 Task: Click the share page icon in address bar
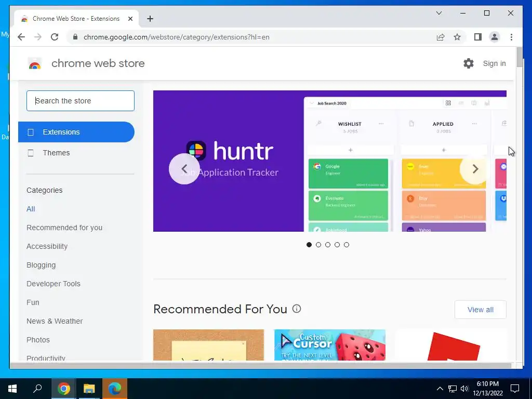point(441,37)
